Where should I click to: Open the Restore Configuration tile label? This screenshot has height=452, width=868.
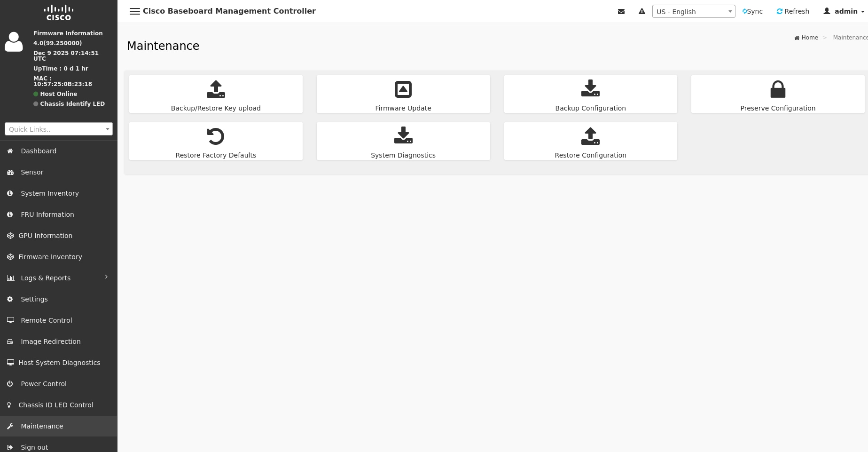(590, 155)
